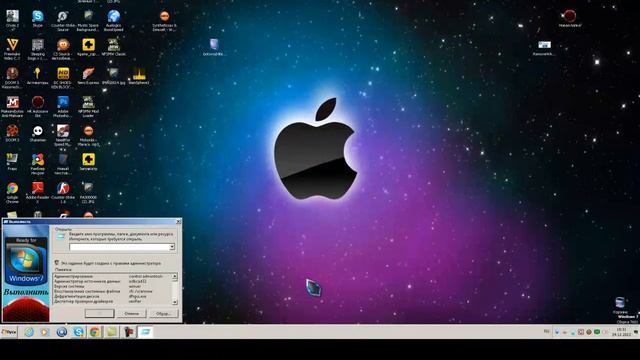This screenshot has height=360, width=640.
Task: Close the Выполнить Run dialog
Action: tap(178, 222)
